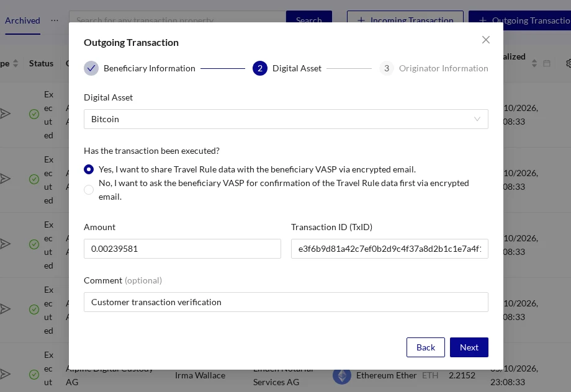Screen dimensions: 571x392
Task: Click the third row Executed status checkmark
Action: [34, 244]
